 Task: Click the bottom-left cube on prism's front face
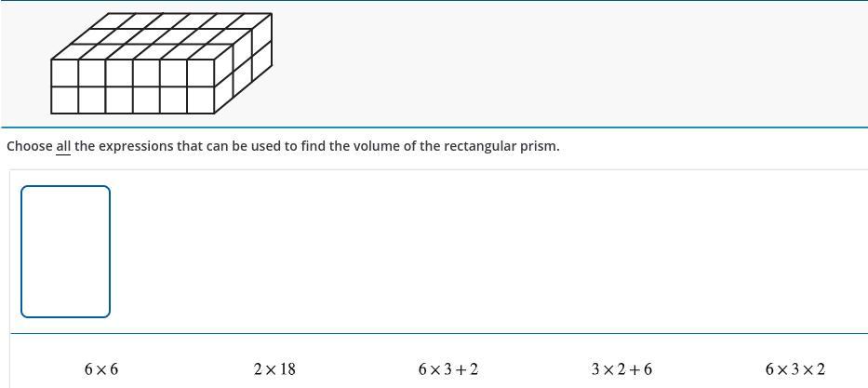click(64, 100)
